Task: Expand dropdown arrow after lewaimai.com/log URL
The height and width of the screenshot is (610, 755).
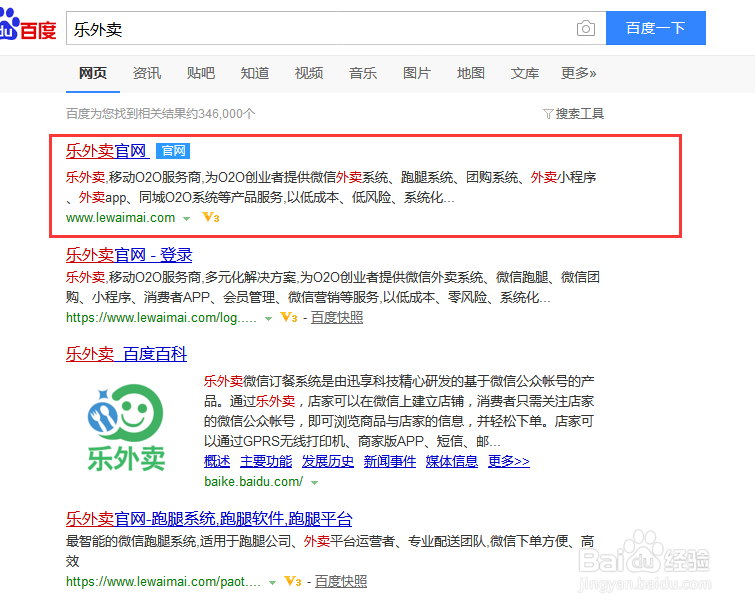Action: click(x=269, y=319)
